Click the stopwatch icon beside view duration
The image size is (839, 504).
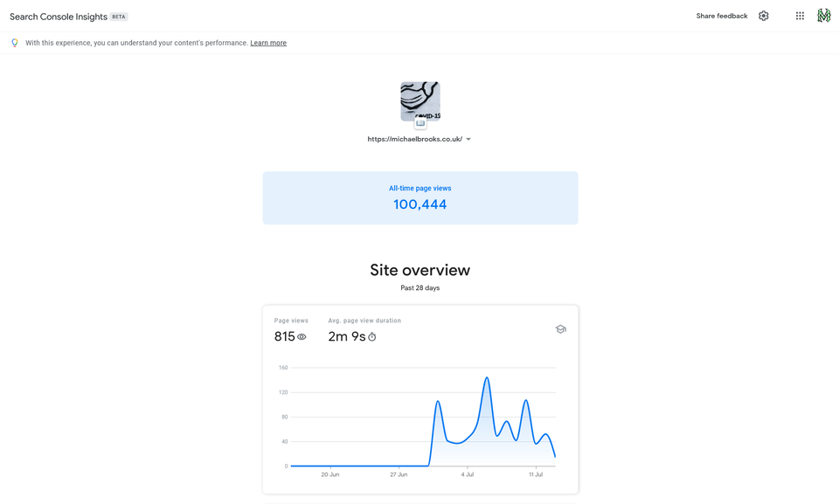point(371,335)
